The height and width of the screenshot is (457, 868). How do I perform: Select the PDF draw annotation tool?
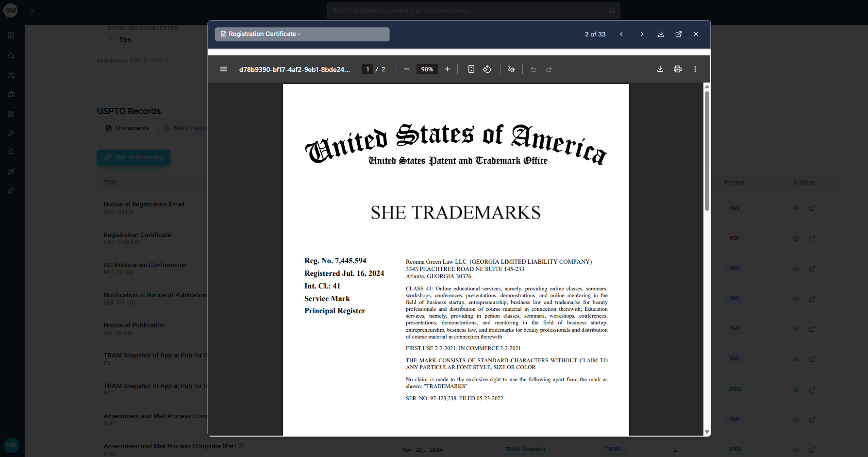tap(511, 69)
